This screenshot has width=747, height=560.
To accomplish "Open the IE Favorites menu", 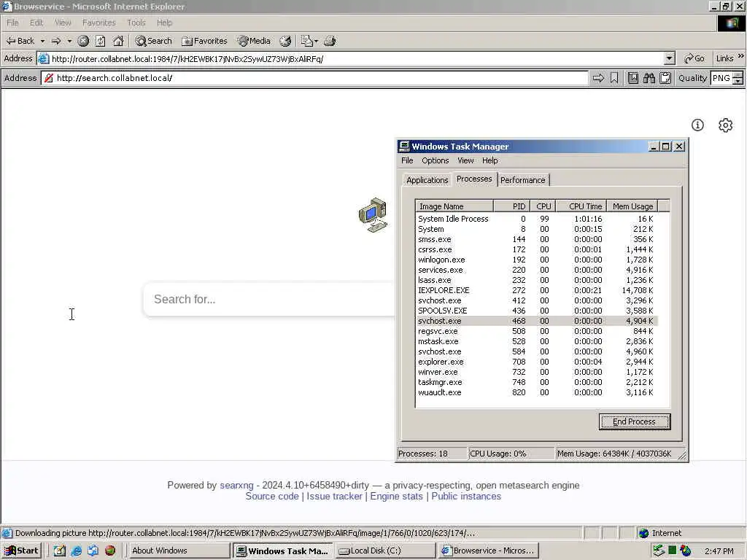I will point(98,23).
